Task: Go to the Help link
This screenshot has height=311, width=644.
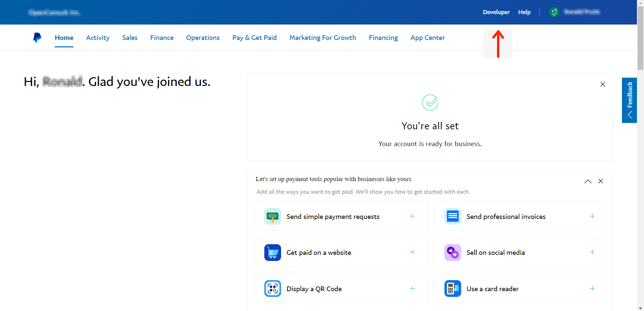Action: click(x=524, y=12)
